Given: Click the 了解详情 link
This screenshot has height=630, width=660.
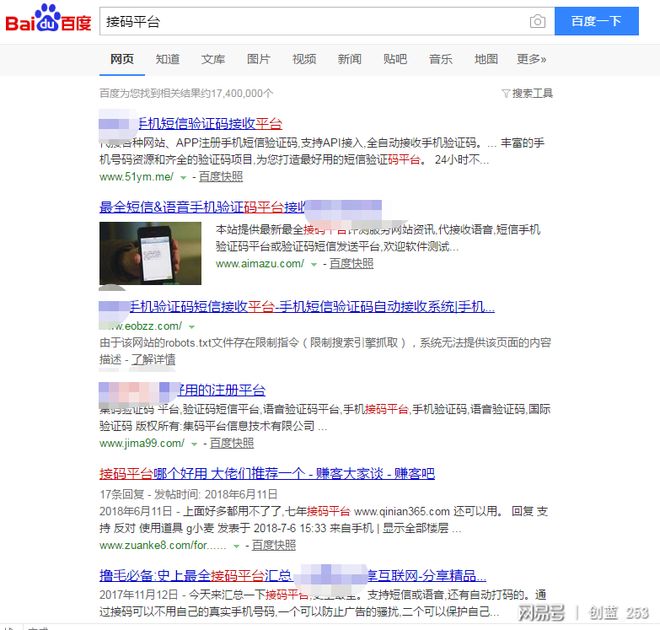Looking at the screenshot, I should pyautogui.click(x=154, y=359).
